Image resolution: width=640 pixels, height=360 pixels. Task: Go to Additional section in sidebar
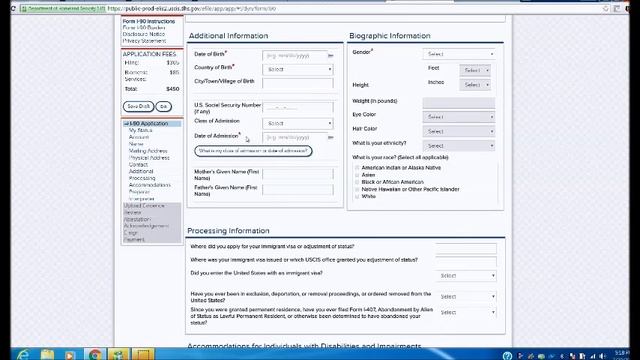point(141,171)
